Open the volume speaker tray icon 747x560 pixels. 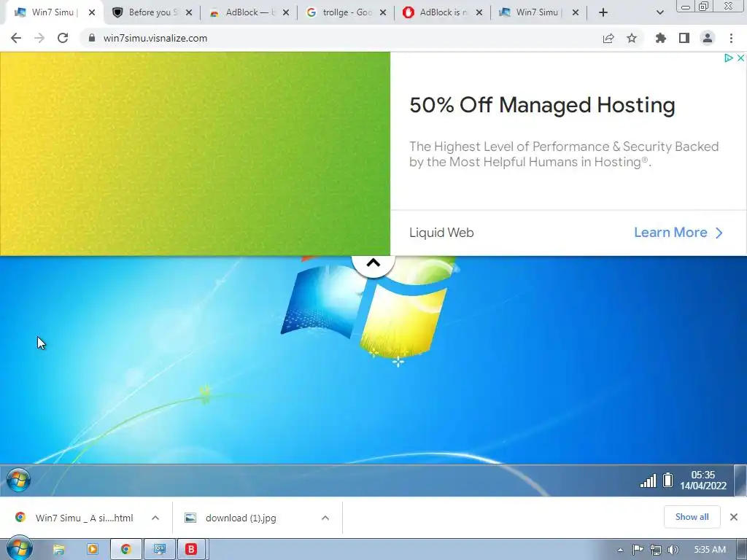click(x=673, y=550)
